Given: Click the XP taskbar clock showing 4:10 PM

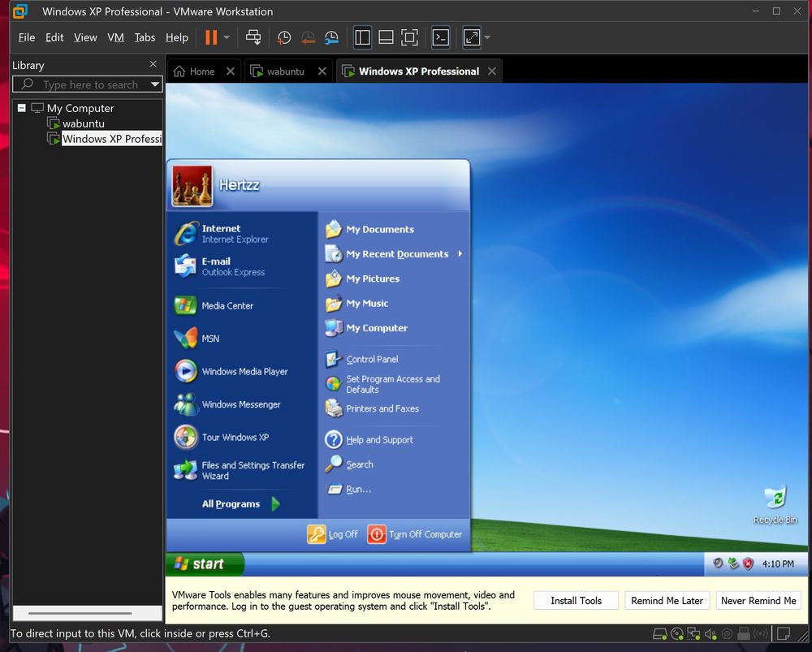Looking at the screenshot, I should point(778,564).
